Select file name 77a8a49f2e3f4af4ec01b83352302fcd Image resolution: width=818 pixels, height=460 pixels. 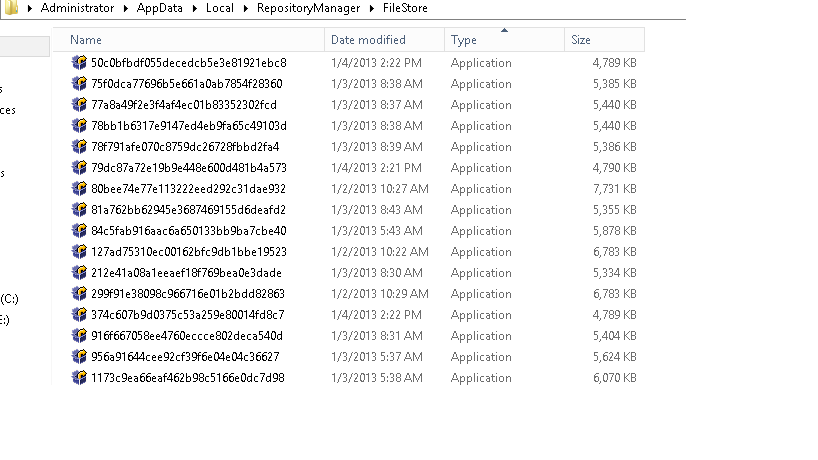[x=184, y=105]
